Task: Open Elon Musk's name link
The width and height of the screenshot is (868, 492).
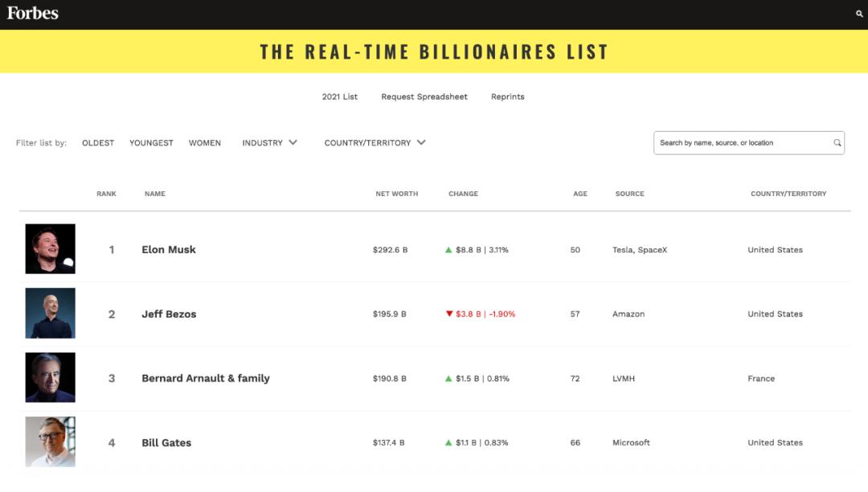Action: pos(169,250)
